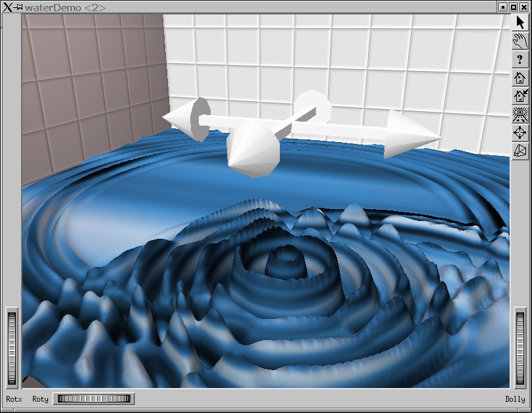Select the arrow pick mode tool
Viewport: 532px width, 413px height.
click(x=519, y=23)
